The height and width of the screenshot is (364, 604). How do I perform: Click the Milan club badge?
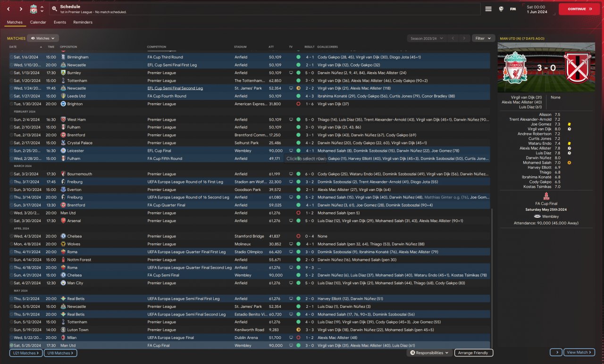point(63,338)
